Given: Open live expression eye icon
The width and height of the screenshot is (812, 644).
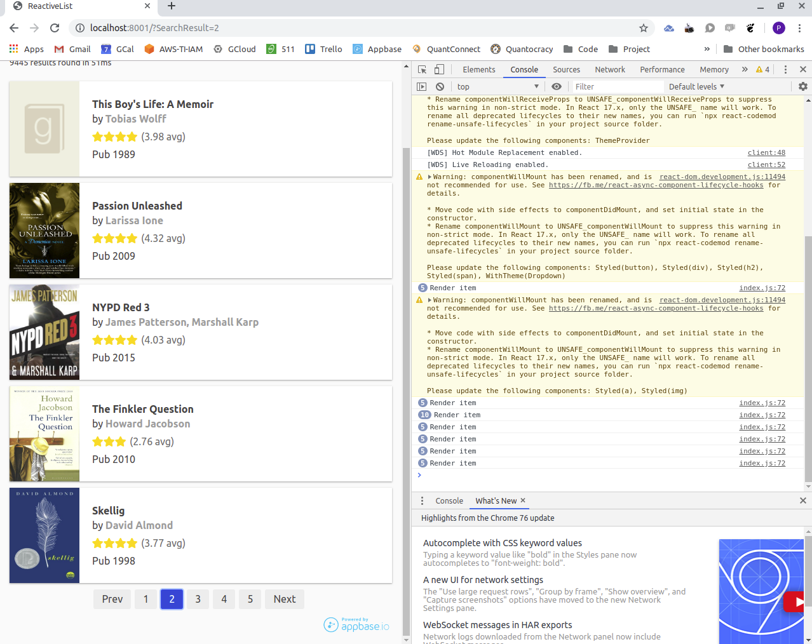Looking at the screenshot, I should [x=557, y=86].
